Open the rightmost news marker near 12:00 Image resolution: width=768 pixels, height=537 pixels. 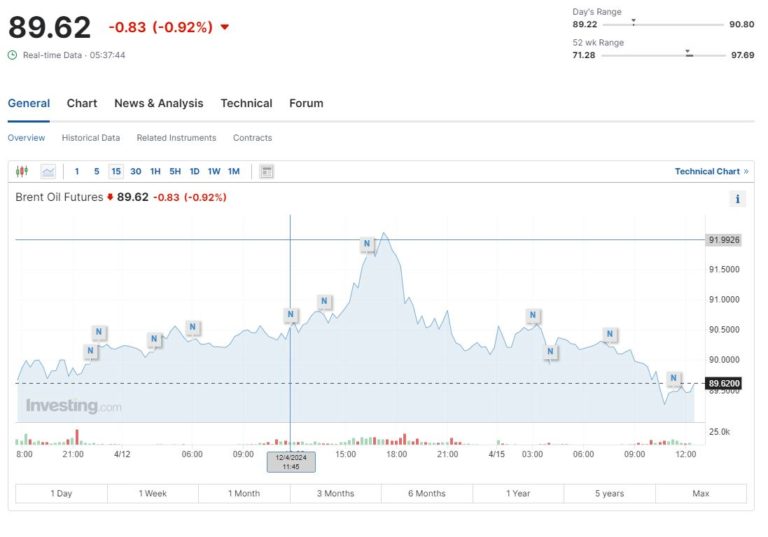coord(673,378)
